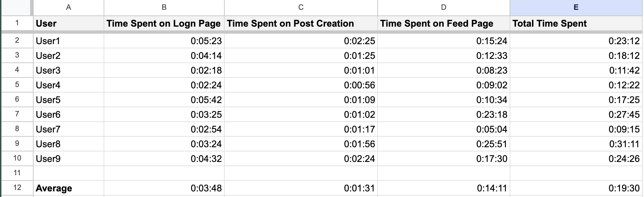Click row 12 header number
The width and height of the screenshot is (644, 197).
17,188
